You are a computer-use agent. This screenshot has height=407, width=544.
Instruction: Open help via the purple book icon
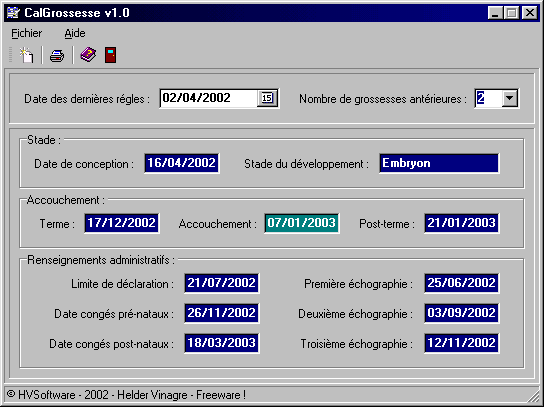[88, 55]
